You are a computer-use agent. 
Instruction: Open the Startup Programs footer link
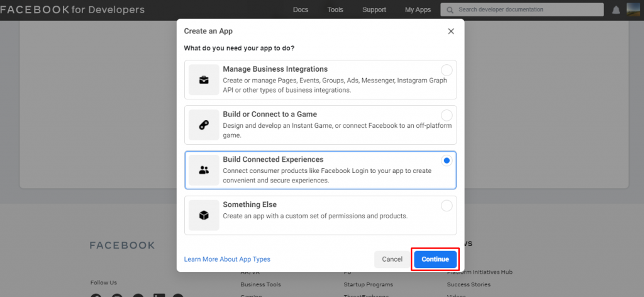tap(369, 284)
